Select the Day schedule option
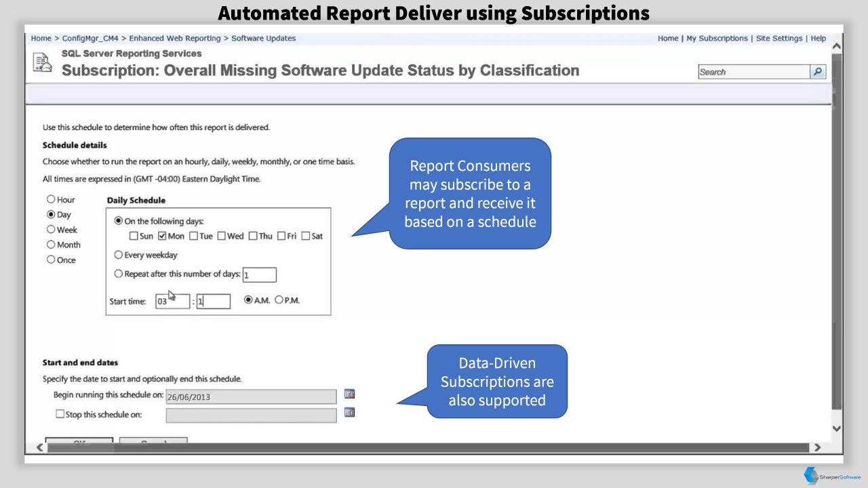The width and height of the screenshot is (868, 488). coord(51,214)
